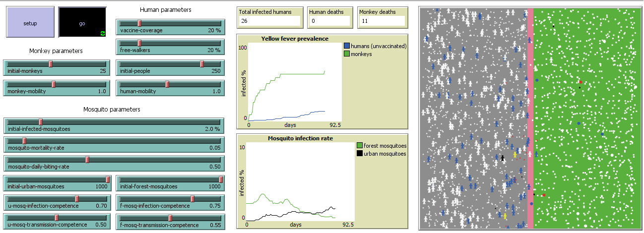The height and width of the screenshot is (233, 644).
Task: Click the black human figure in the world
Action: tap(503, 158)
